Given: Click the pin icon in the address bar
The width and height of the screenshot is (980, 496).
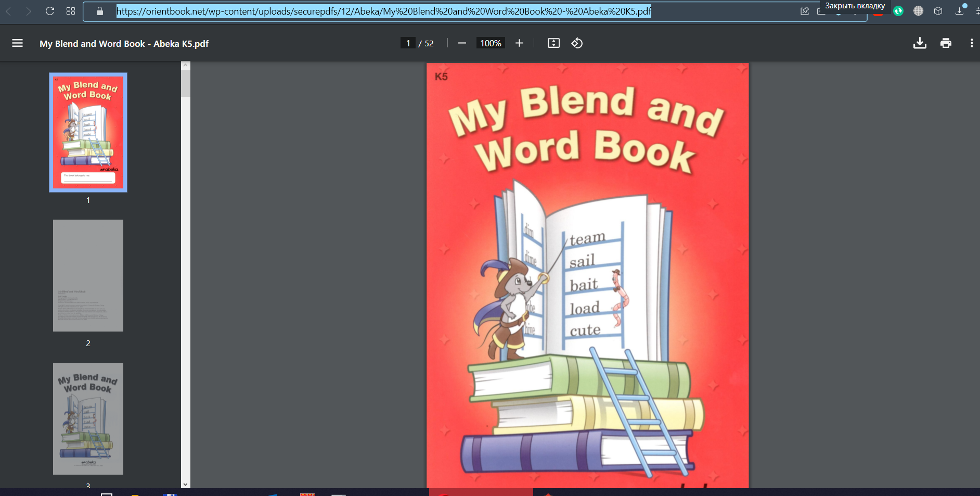Looking at the screenshot, I should click(805, 11).
